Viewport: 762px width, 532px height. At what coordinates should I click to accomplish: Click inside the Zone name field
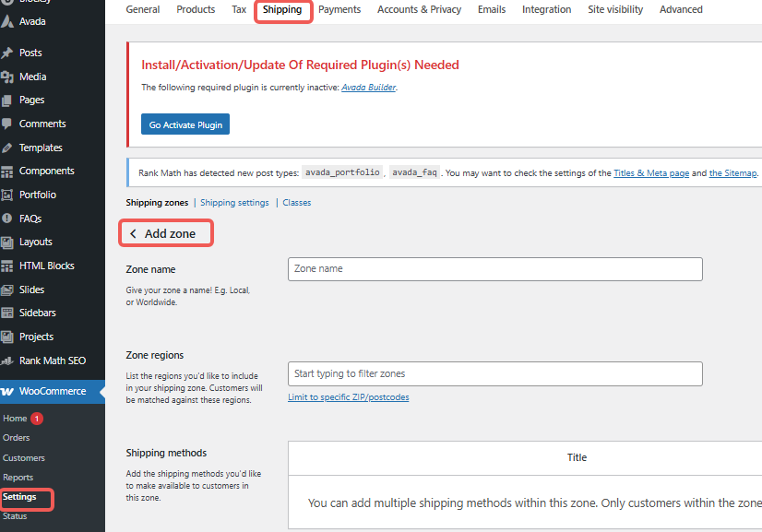(x=494, y=268)
